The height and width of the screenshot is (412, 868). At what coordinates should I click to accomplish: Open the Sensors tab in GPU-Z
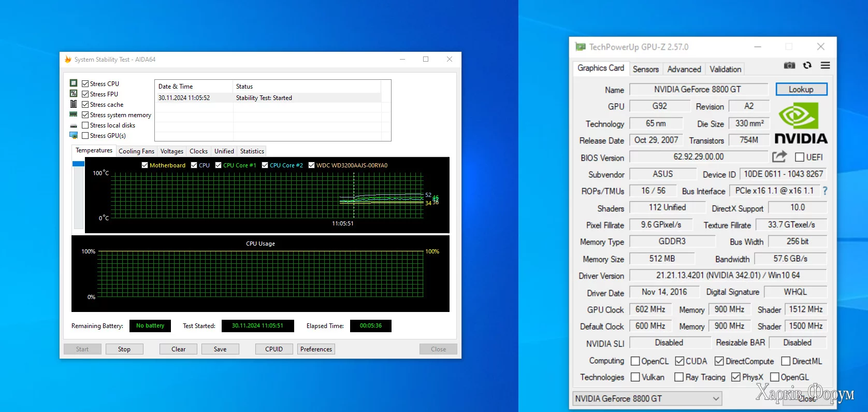645,69
